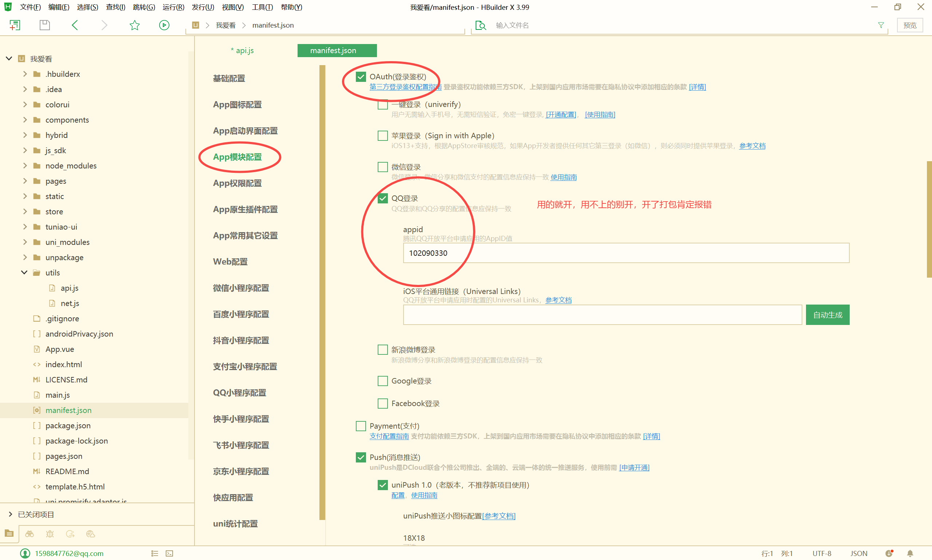Expand the pages folder
Image resolution: width=932 pixels, height=560 pixels.
[x=25, y=181]
